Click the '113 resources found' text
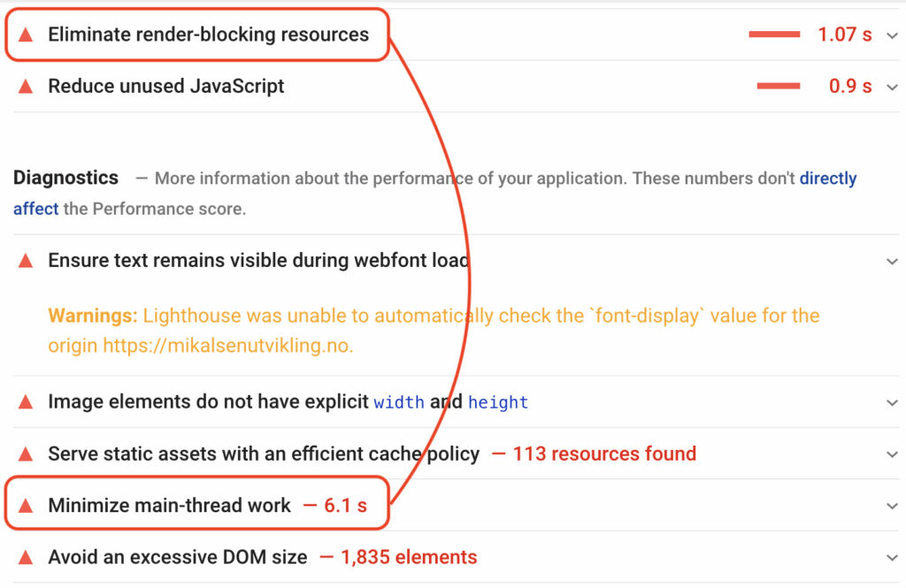The height and width of the screenshot is (588, 906). point(604,454)
